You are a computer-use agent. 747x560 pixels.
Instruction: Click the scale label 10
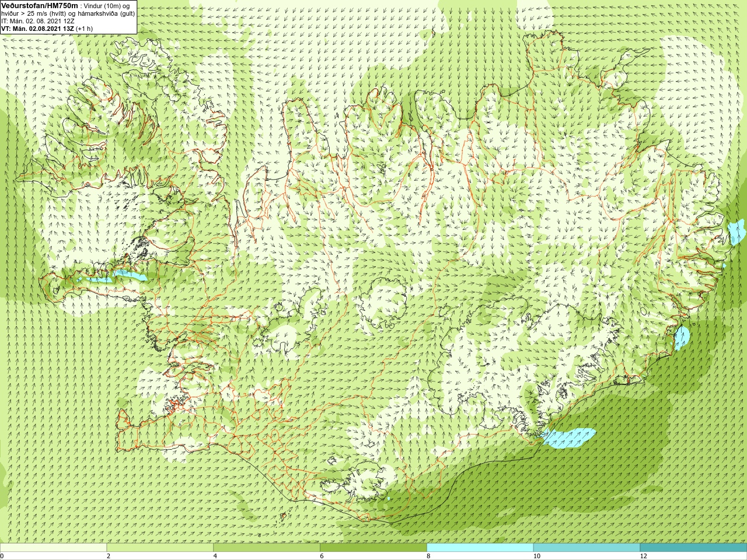tap(536, 556)
